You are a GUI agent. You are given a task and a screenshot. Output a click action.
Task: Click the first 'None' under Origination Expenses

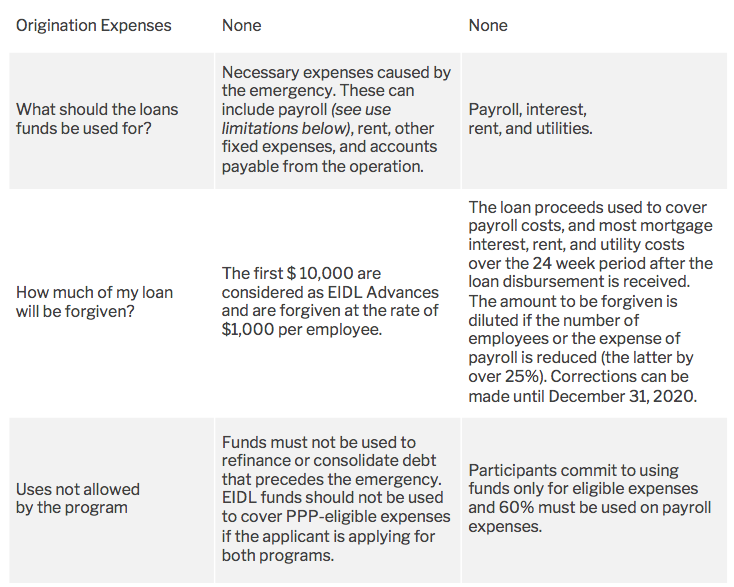pyautogui.click(x=242, y=25)
